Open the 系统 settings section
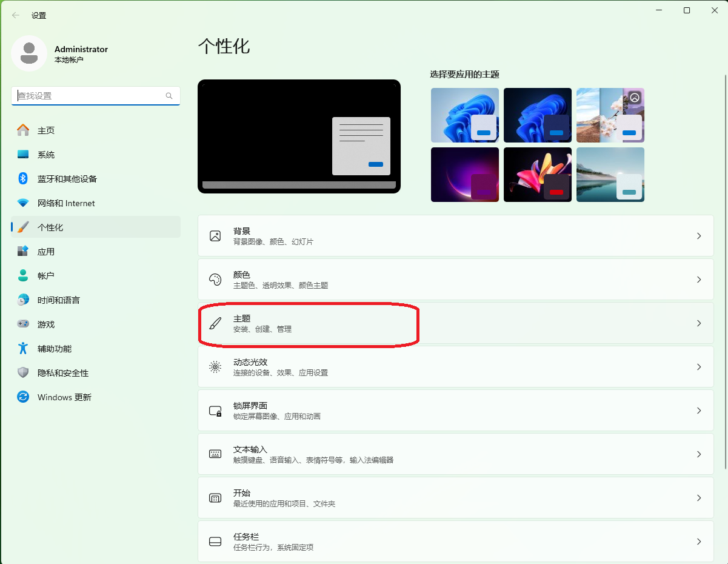The image size is (728, 564). [96, 155]
